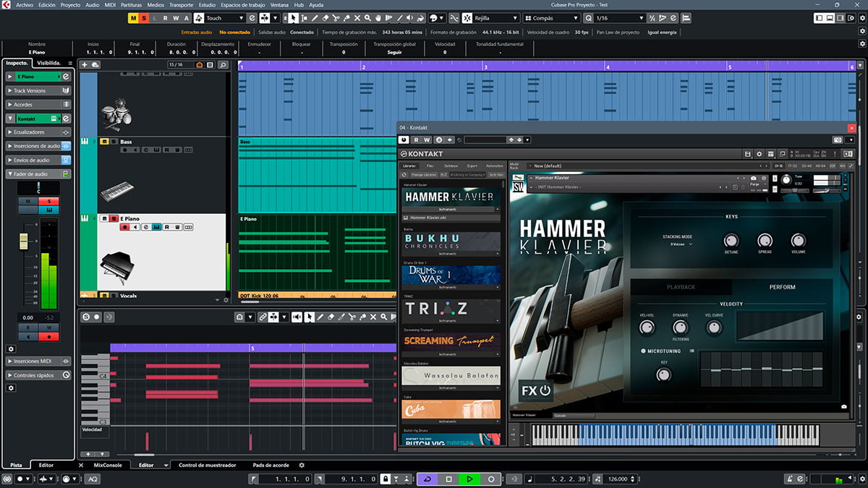Expand the Acordes inspector section
The image size is (868, 488).
(x=38, y=104)
